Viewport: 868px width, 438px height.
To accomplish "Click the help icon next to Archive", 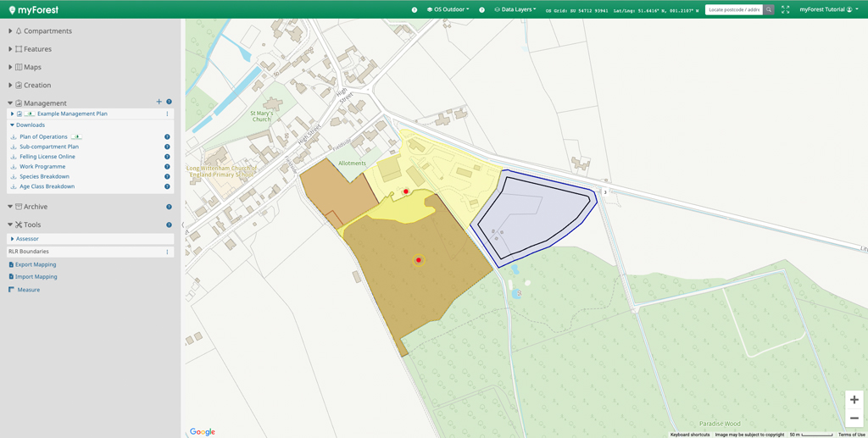I will point(169,207).
